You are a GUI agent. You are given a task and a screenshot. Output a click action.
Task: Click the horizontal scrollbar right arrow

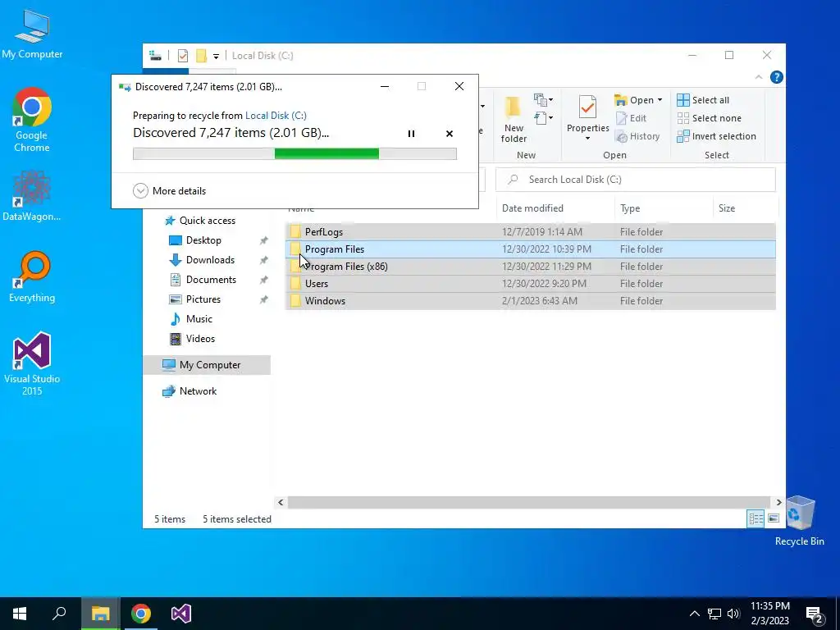tap(779, 503)
